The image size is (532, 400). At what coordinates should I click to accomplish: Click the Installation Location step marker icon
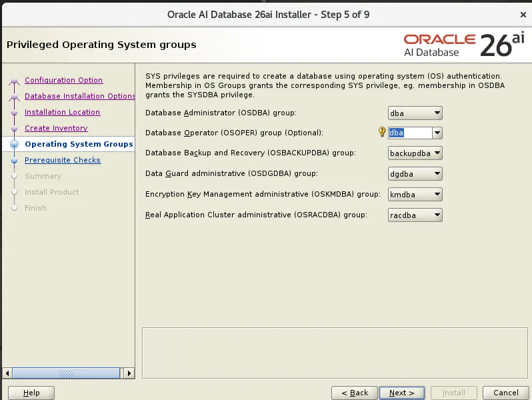click(x=14, y=112)
